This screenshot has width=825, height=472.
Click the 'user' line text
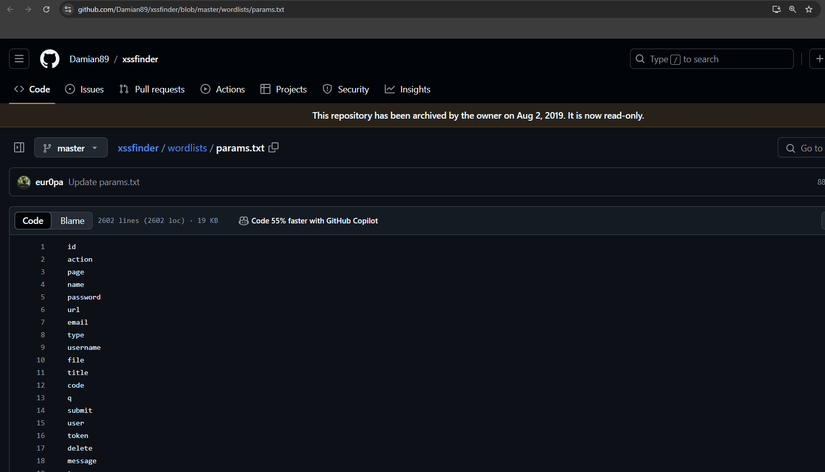tap(76, 423)
